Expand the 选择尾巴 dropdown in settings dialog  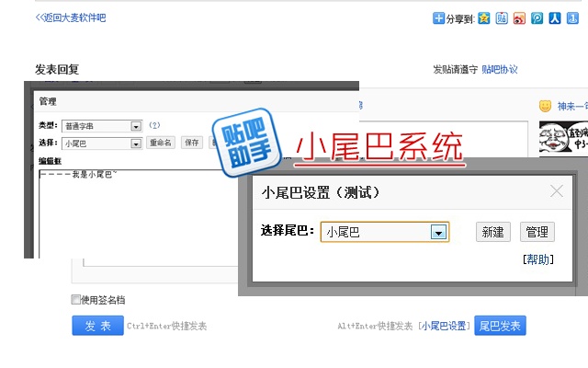(x=440, y=233)
